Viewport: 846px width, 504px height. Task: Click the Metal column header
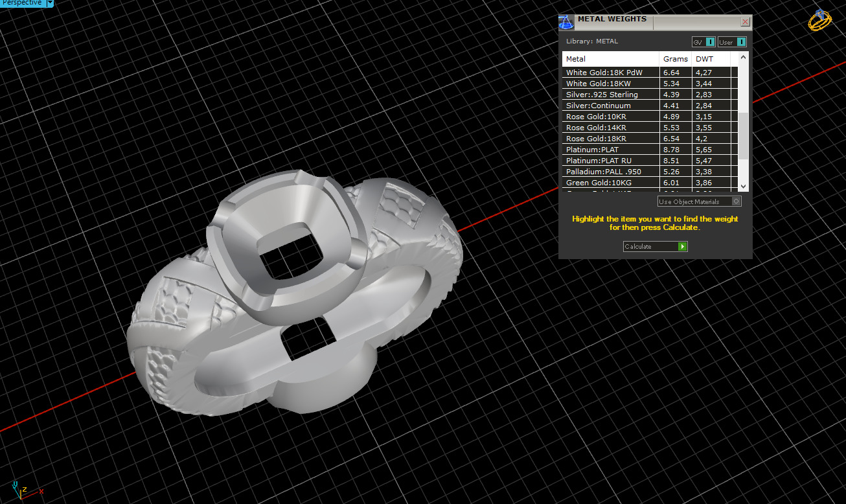pos(611,59)
